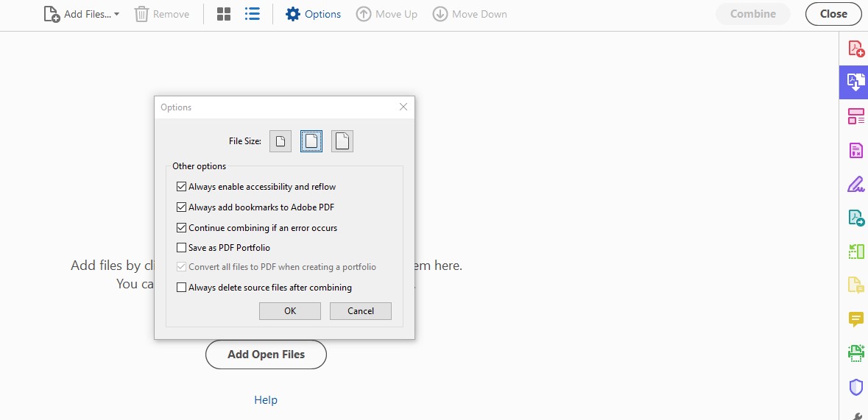This screenshot has width=868, height=420.
Task: Switch to thumbnail grid view
Action: (224, 15)
